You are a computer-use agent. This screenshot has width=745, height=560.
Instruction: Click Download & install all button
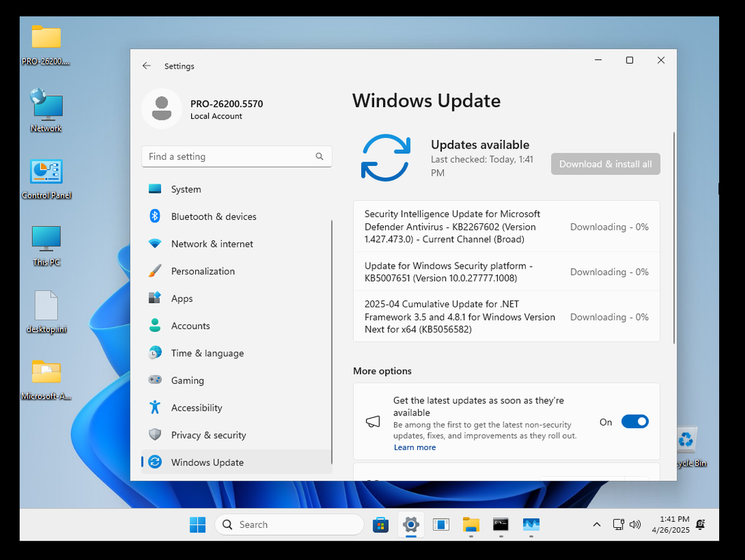click(605, 164)
